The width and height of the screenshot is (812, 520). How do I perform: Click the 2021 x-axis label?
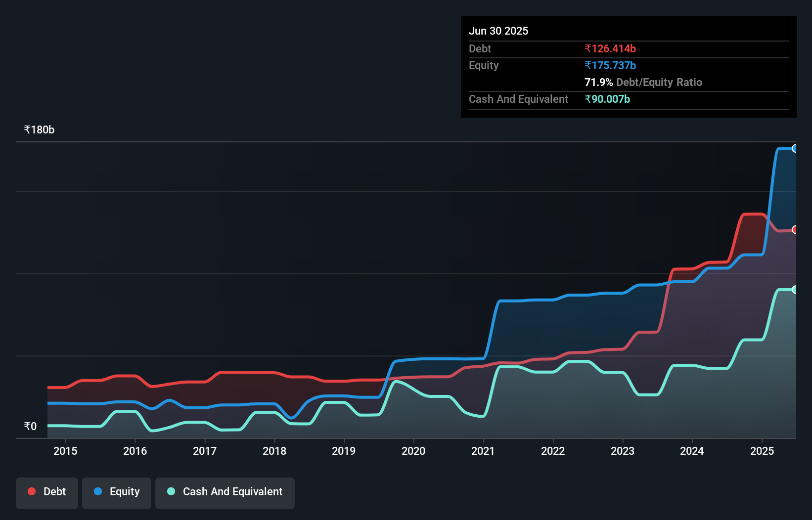(x=483, y=451)
